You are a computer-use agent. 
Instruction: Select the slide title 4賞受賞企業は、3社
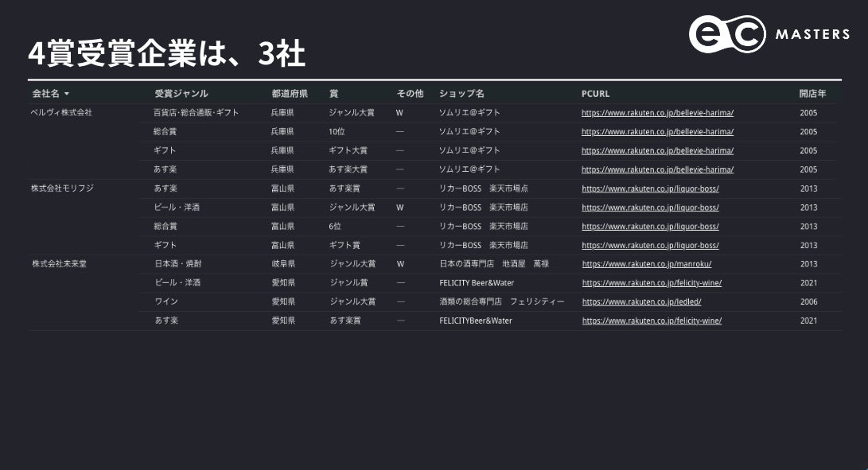coord(166,54)
